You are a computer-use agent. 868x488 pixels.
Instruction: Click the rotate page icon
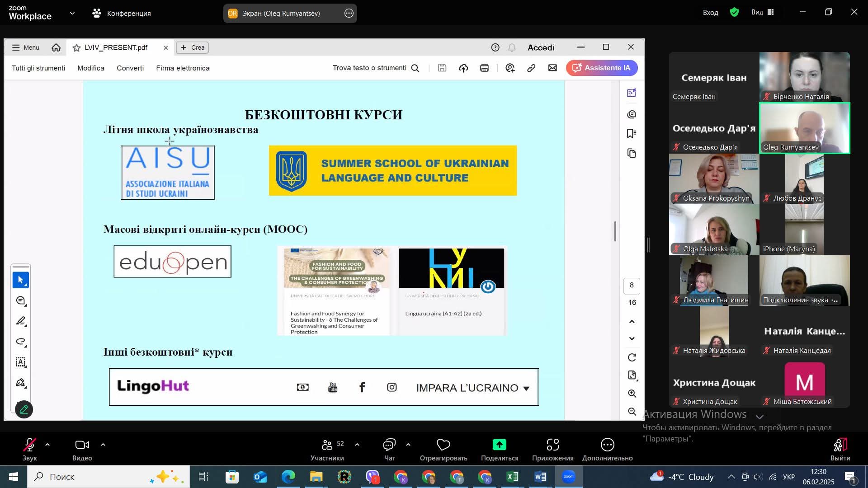[632, 357]
